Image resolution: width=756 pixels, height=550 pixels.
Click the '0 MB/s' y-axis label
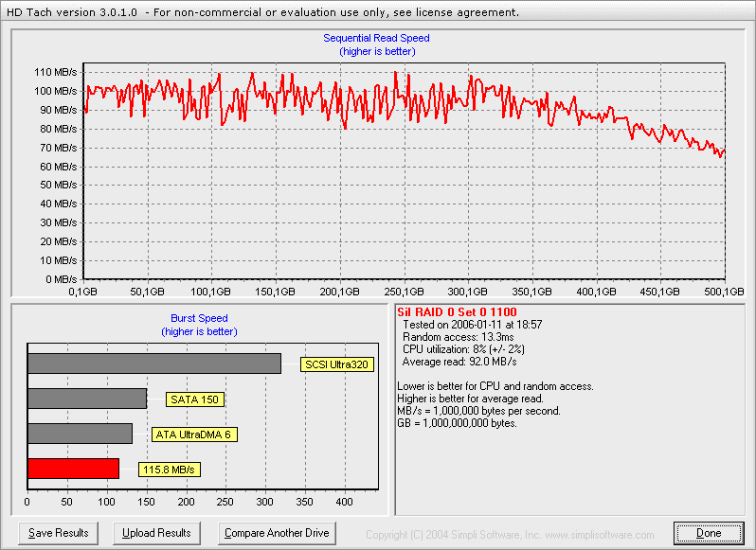coord(62,279)
